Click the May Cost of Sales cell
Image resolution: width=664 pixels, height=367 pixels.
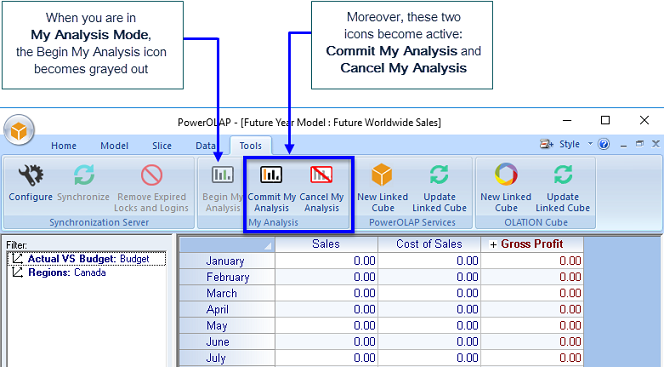tap(429, 326)
